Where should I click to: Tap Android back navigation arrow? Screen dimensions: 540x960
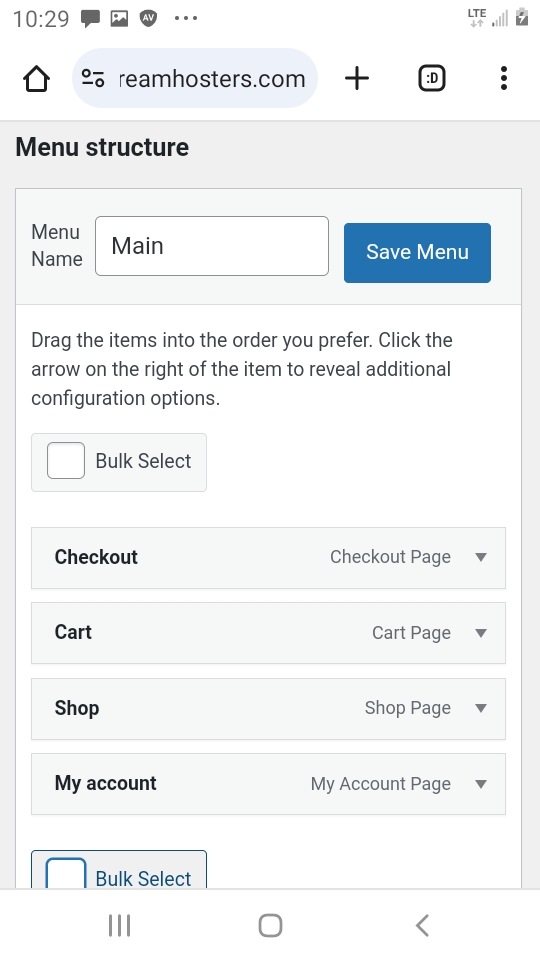[x=422, y=926]
